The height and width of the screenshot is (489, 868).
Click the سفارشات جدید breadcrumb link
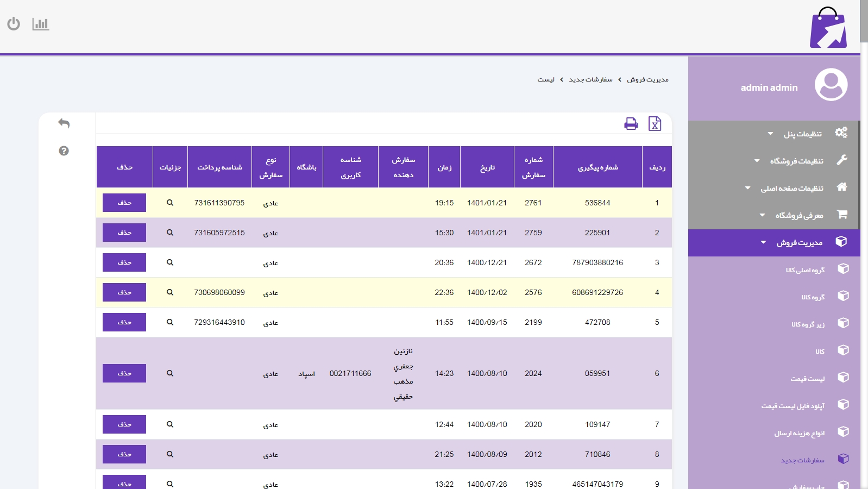pyautogui.click(x=590, y=79)
